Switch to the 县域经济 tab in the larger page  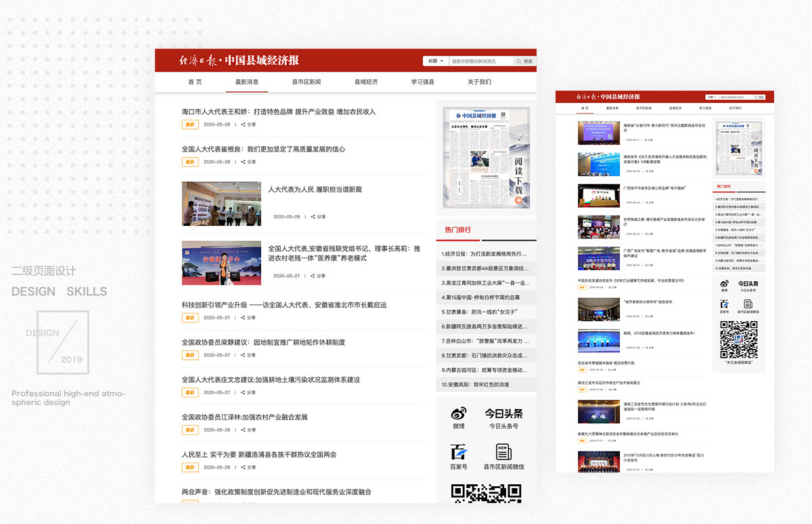[x=366, y=82]
